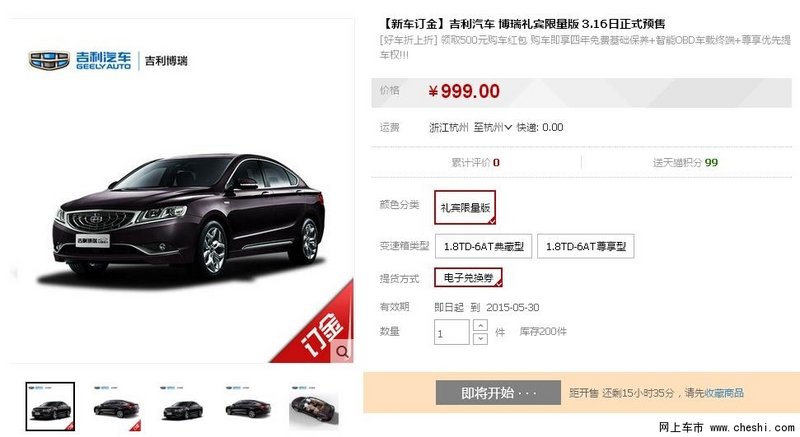Select fourth car side view thumbnail
The height and width of the screenshot is (437, 800).
pyautogui.click(x=248, y=407)
